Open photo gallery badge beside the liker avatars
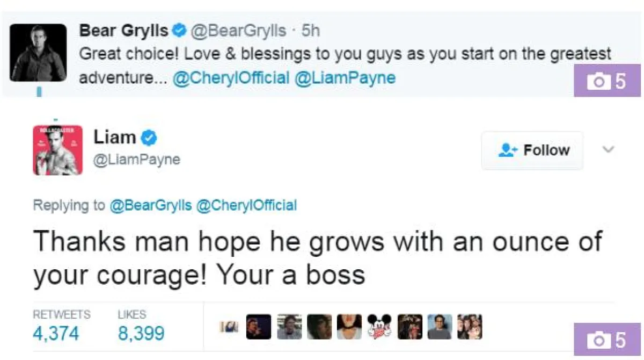 coord(607,340)
